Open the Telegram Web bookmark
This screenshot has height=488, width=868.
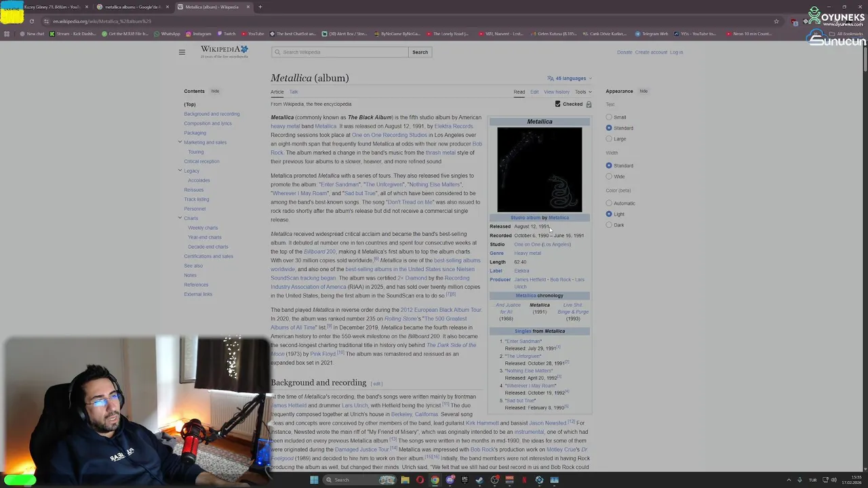click(x=652, y=34)
